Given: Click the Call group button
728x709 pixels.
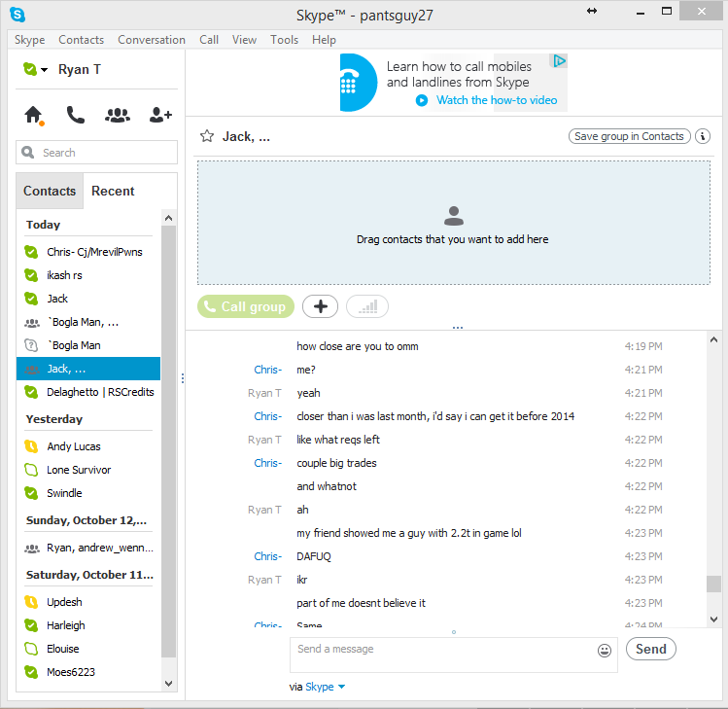Looking at the screenshot, I should click(x=246, y=306).
